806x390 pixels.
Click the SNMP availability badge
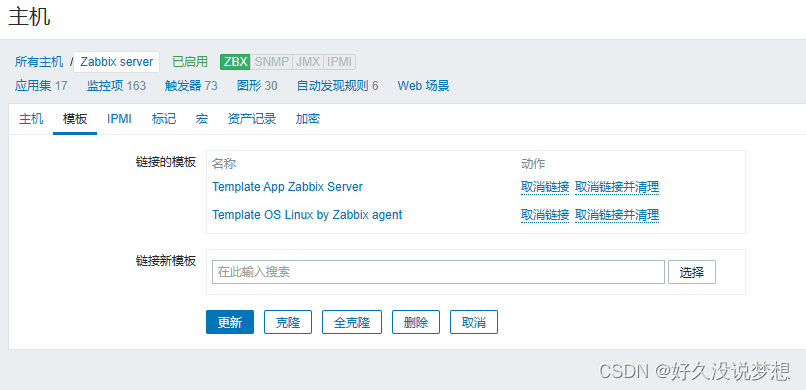[x=271, y=62]
